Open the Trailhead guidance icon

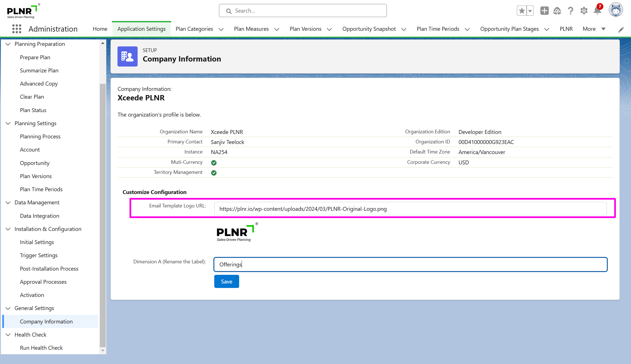pos(557,11)
